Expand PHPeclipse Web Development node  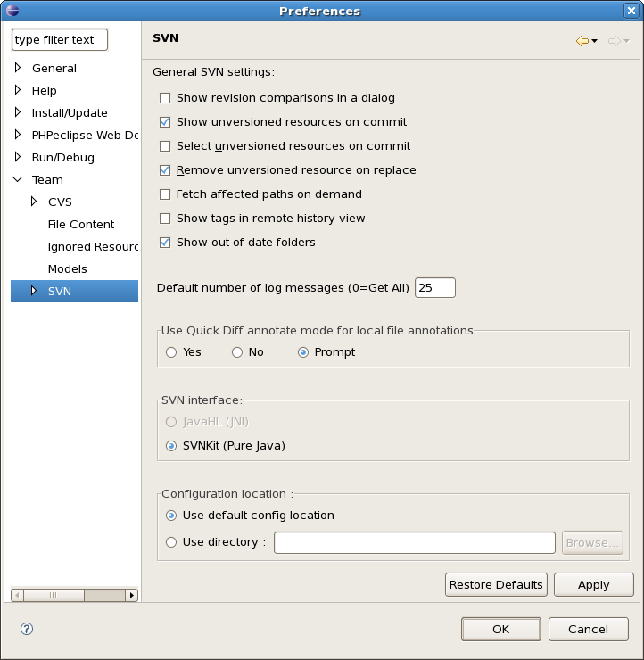coord(18,135)
